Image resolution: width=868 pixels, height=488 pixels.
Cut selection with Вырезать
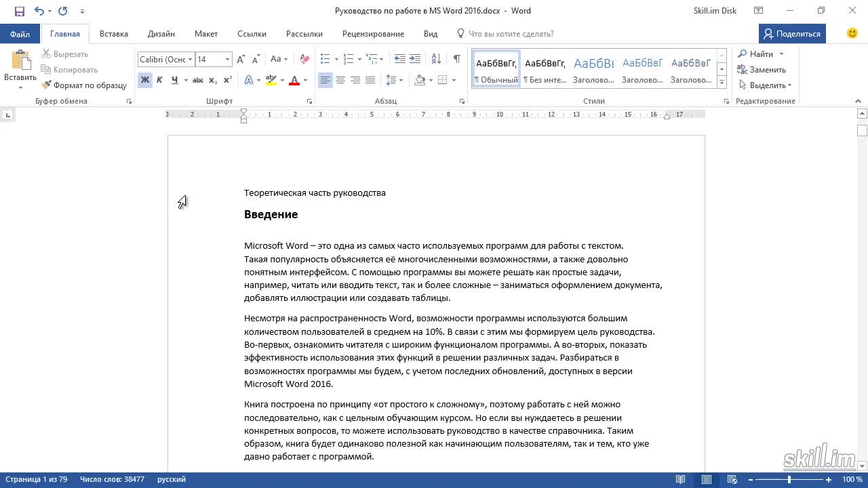click(x=64, y=54)
